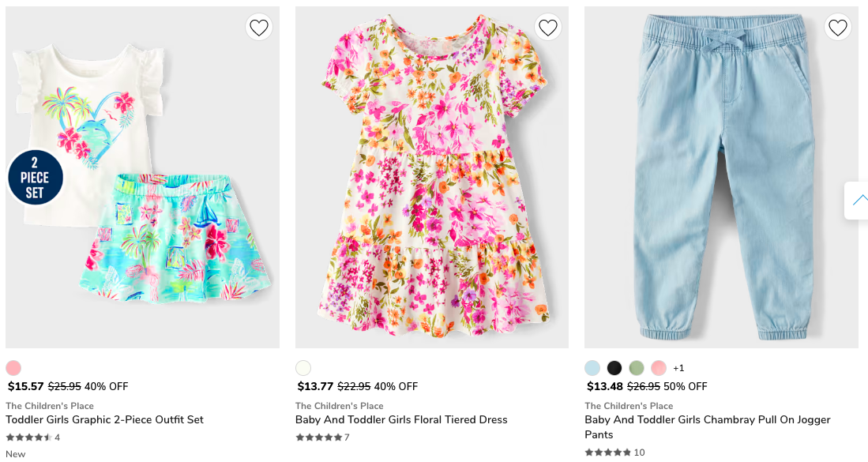Viewport: 868px width, 462px height.
Task: Show more colors via +1 indicator
Action: click(x=678, y=368)
